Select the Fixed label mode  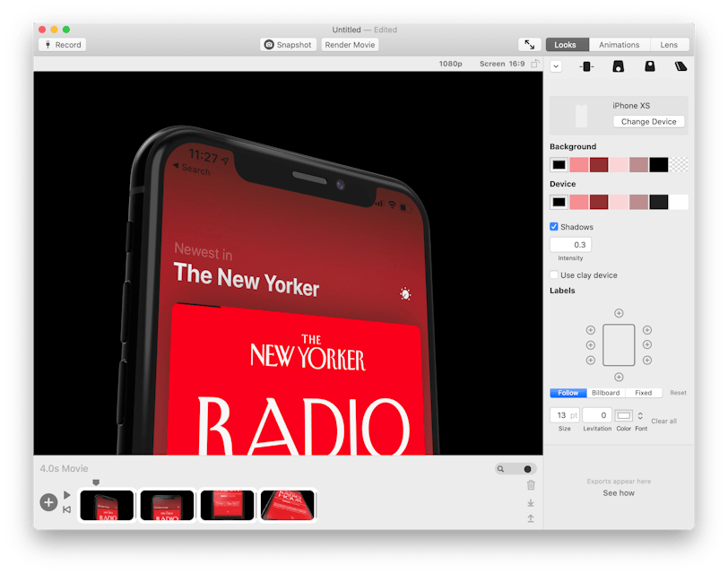coord(644,393)
